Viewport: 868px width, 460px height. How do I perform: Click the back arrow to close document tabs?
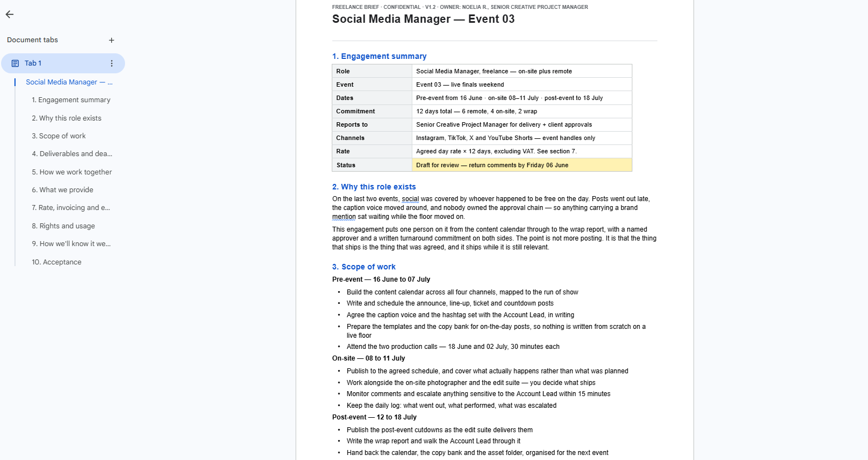9,14
